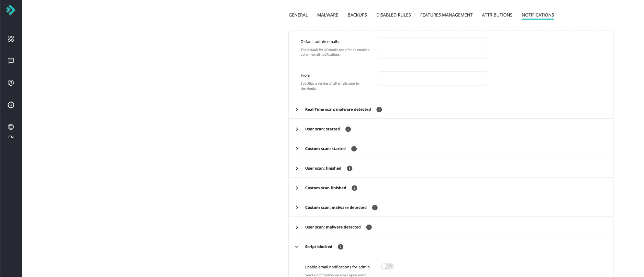Expand User scan: malware detected section
The image size is (644, 277).
[297, 227]
